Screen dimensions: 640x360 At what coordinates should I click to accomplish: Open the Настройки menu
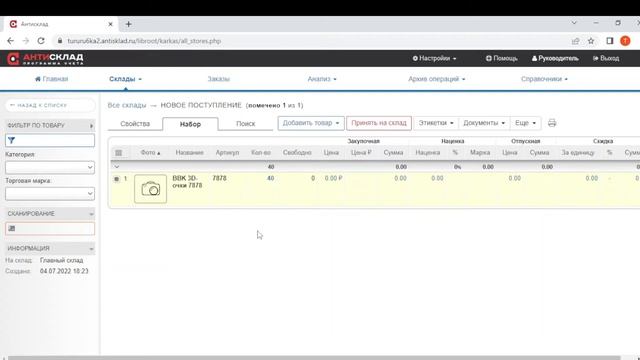coord(434,58)
